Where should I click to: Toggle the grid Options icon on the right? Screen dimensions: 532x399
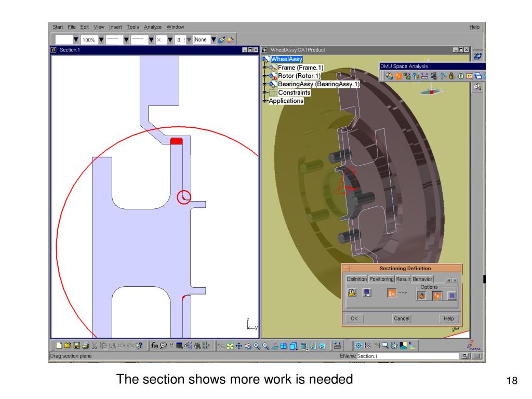point(451,296)
